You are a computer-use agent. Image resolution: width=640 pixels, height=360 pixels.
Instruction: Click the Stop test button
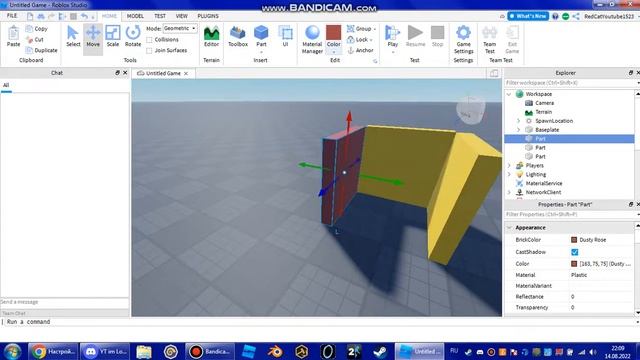pos(437,36)
